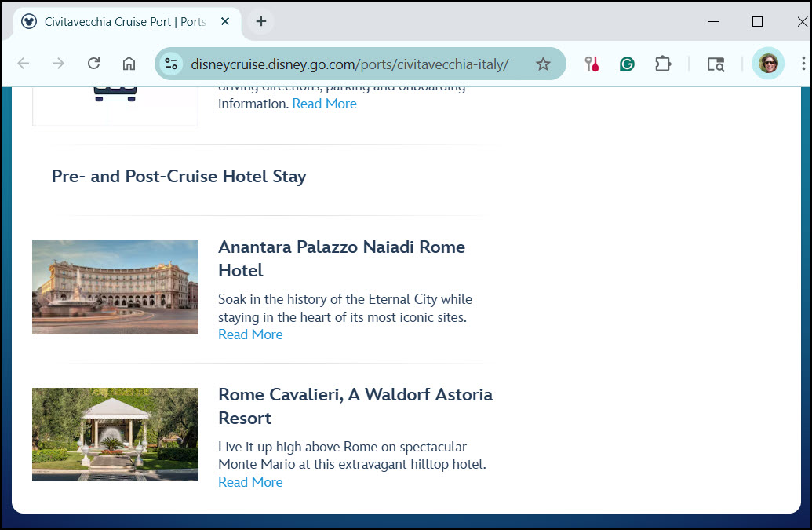The image size is (812, 530).
Task: Open Chrome three-dot menu
Action: pyautogui.click(x=803, y=64)
